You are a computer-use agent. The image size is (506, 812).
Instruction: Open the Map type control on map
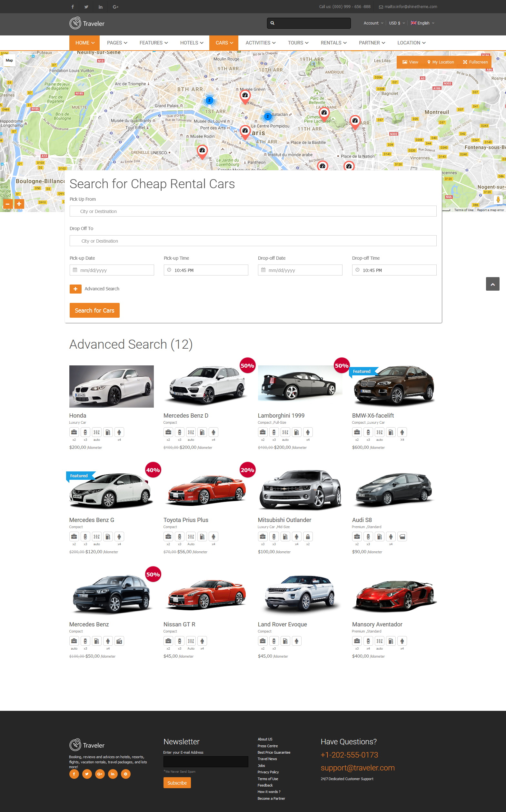pyautogui.click(x=9, y=61)
